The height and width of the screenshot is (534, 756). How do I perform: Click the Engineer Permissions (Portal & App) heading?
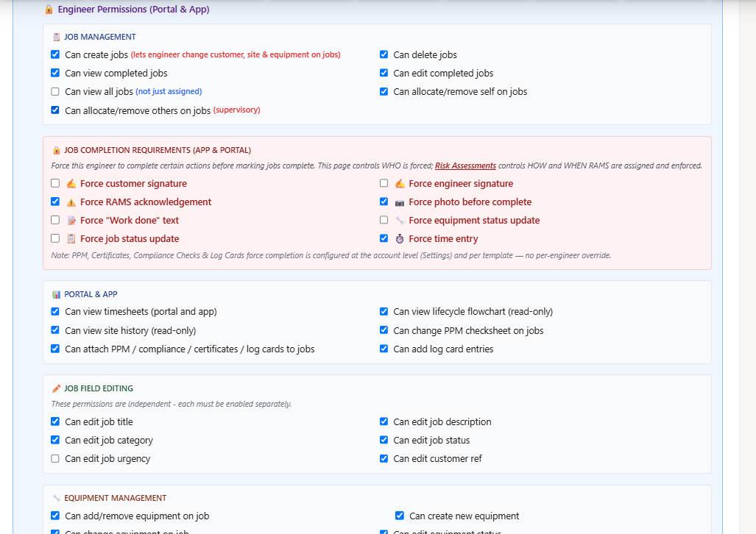[133, 9]
